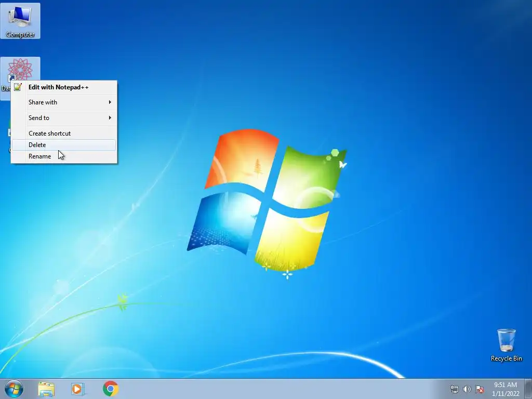This screenshot has height=399, width=532.
Task: Expand the Share with submenu arrow
Action: [x=110, y=102]
